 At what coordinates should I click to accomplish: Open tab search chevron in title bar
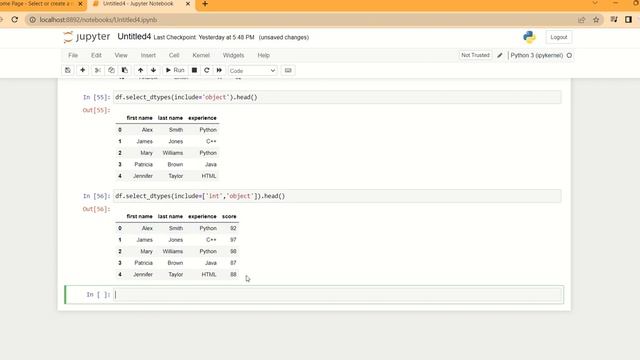(x=595, y=3)
